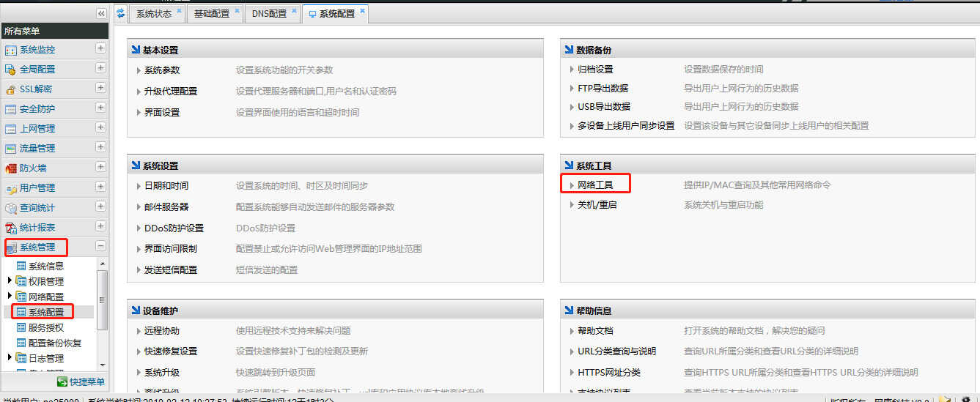
Task: Click the sidebar tree scrollbar up arrow
Action: (x=102, y=264)
